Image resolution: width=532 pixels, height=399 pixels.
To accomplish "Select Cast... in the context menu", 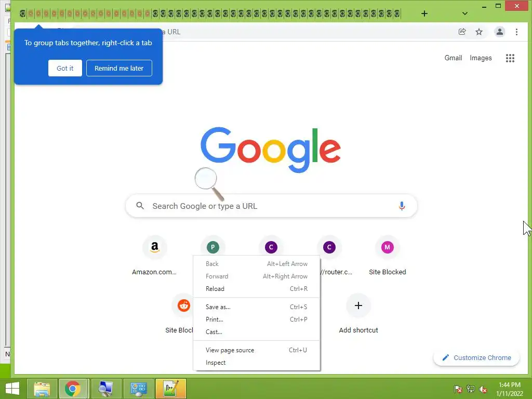I will 257,332.
